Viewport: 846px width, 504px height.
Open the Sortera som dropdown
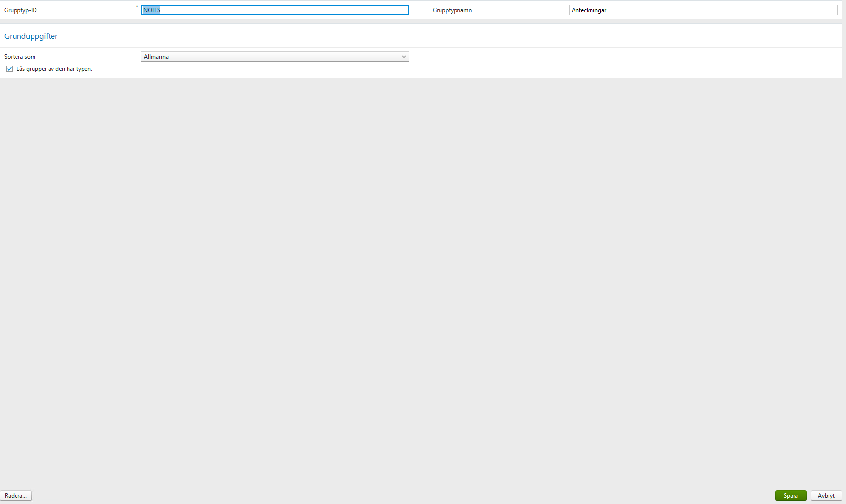[274, 56]
